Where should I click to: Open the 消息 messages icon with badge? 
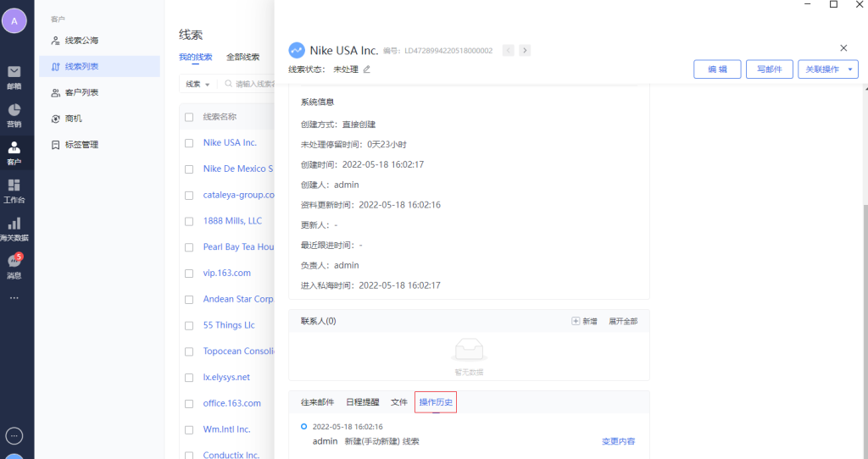14,266
